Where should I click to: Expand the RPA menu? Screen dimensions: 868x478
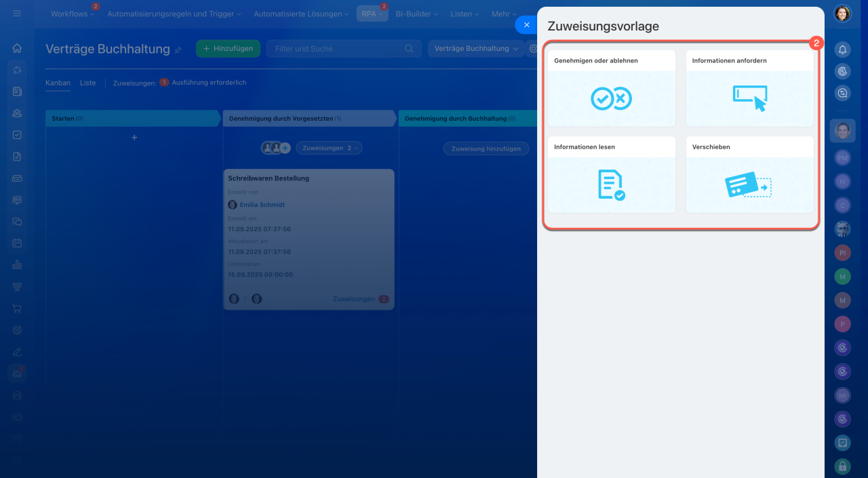372,14
